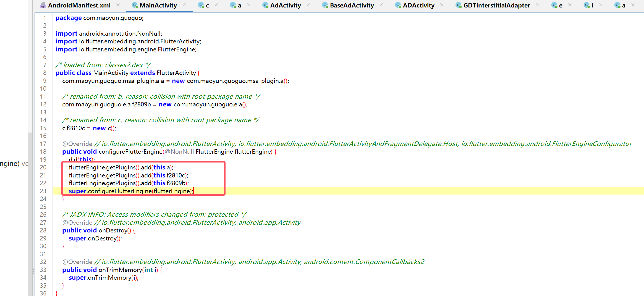Click the 'c f2810c = new c();' line

pyautogui.click(x=89, y=128)
